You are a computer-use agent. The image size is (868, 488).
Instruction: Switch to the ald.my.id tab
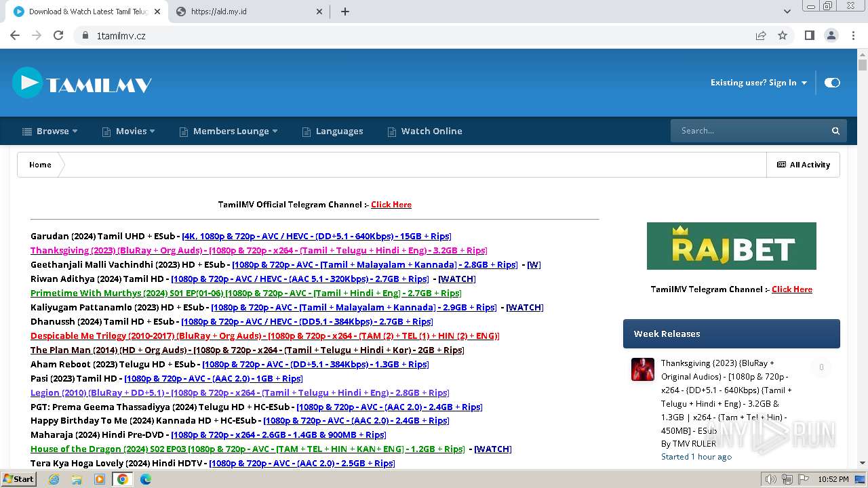pos(246,12)
